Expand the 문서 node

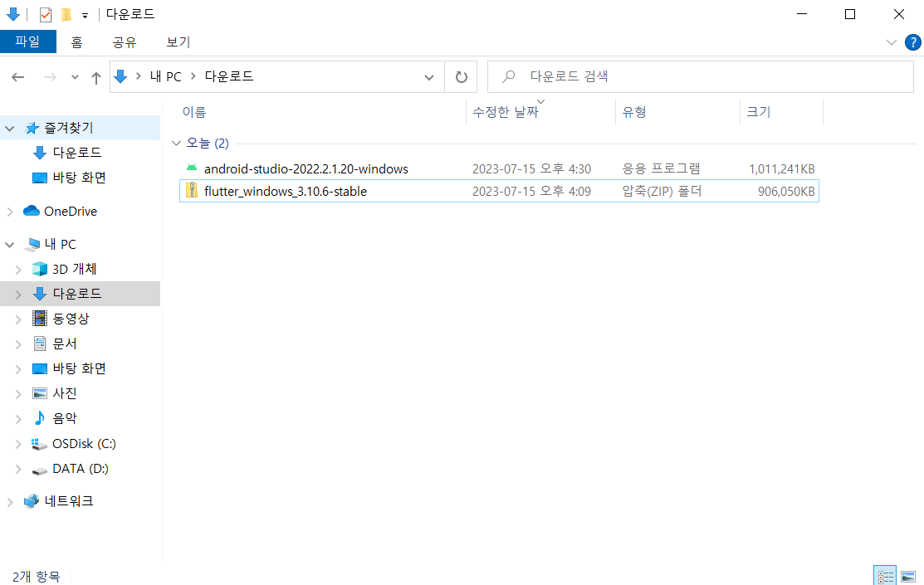(18, 344)
